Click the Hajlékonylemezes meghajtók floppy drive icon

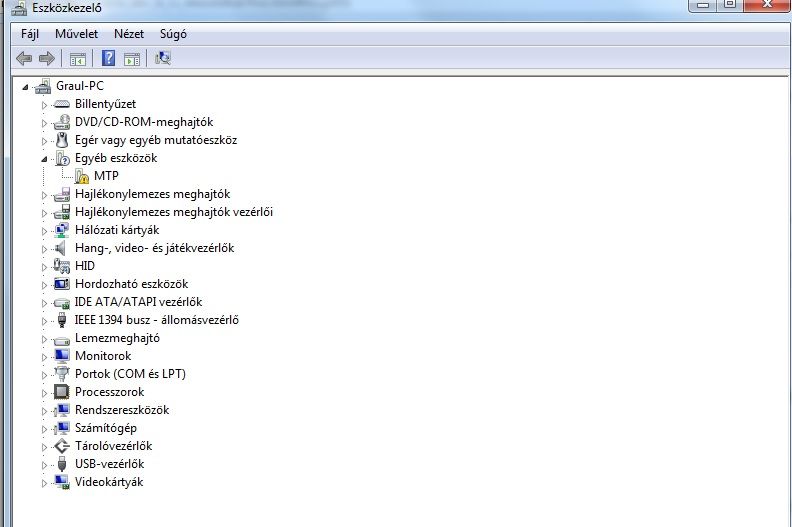coord(62,194)
